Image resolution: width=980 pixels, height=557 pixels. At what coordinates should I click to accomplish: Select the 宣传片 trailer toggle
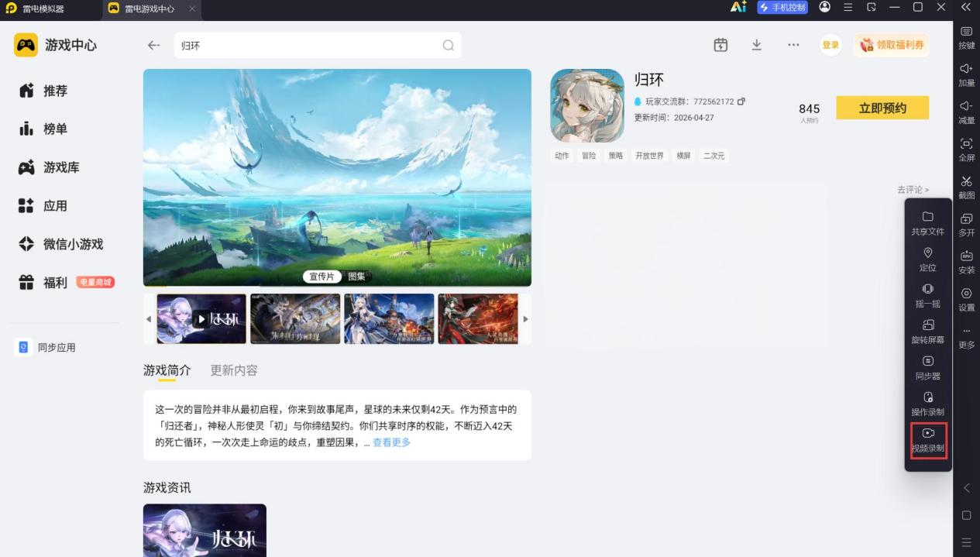[322, 276]
